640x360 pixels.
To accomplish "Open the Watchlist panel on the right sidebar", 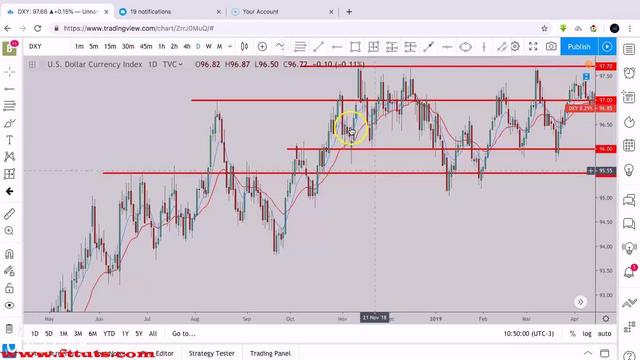I will [x=629, y=49].
